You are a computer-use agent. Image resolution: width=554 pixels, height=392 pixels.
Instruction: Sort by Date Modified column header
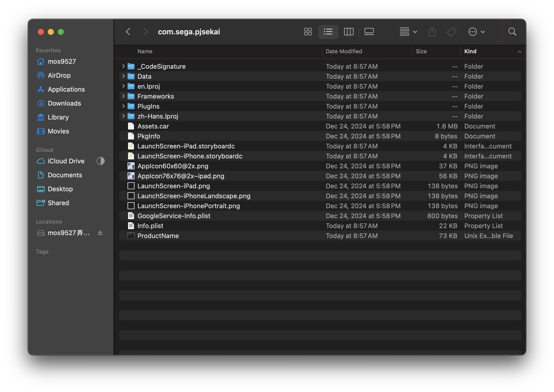point(344,51)
